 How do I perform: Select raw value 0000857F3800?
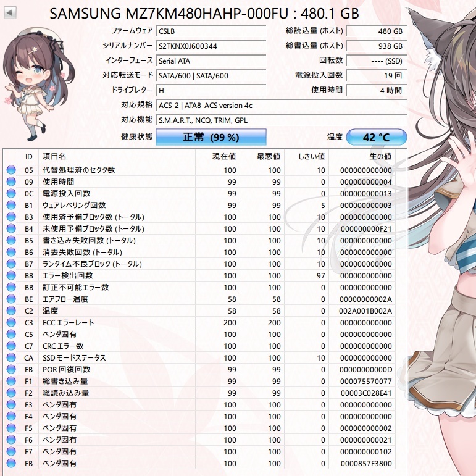tap(366, 464)
